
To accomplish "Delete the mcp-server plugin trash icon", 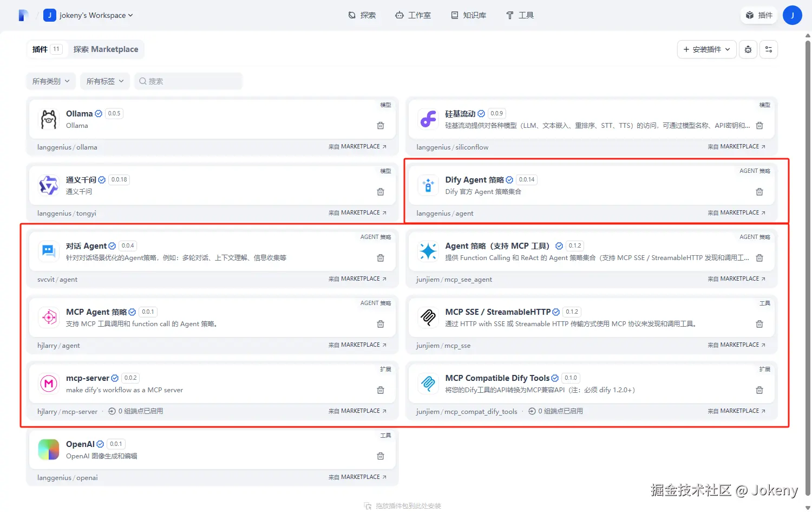I will (381, 390).
